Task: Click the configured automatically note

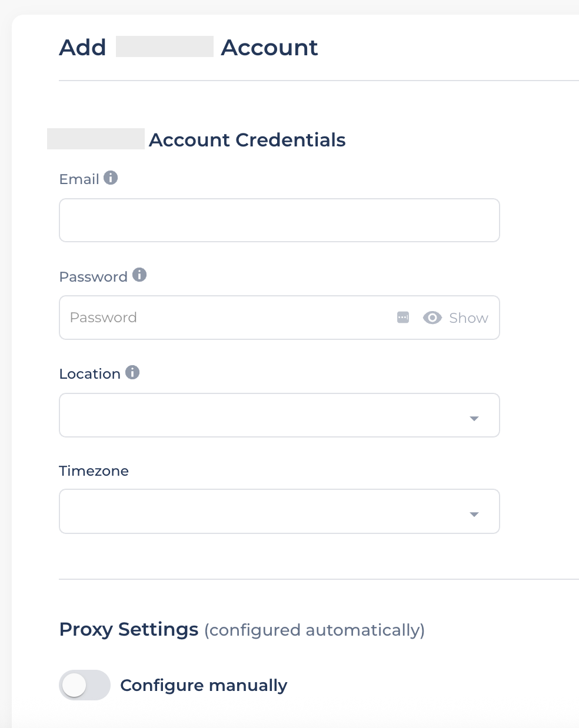Action: coord(314,630)
